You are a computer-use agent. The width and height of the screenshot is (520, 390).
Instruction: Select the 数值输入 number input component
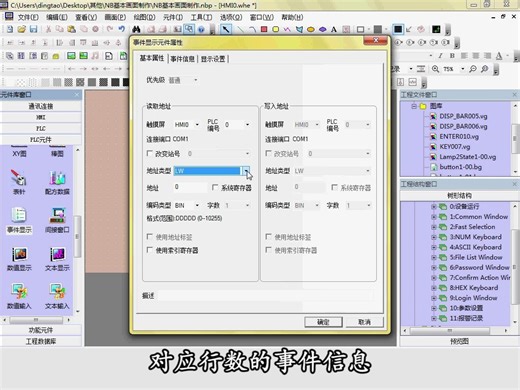pos(19,296)
